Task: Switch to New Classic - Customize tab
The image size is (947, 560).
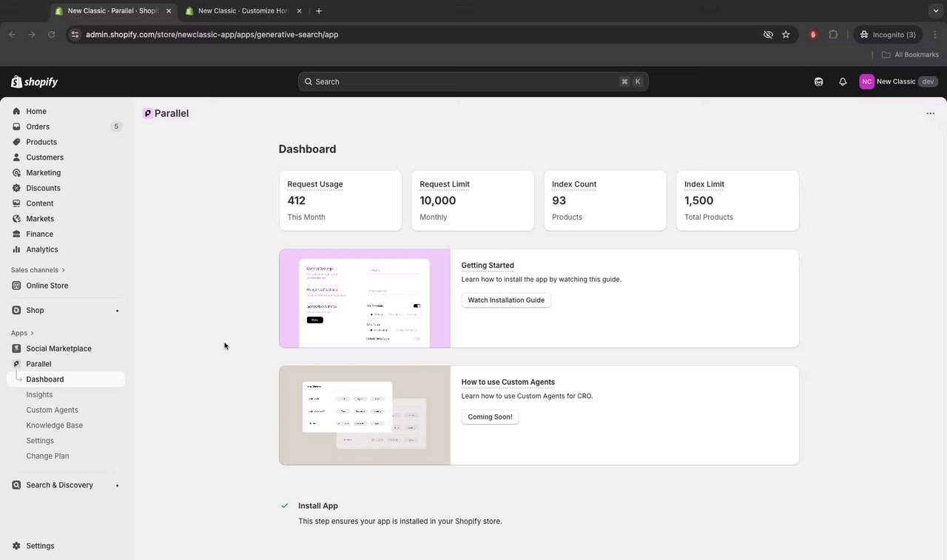Action: (x=243, y=11)
